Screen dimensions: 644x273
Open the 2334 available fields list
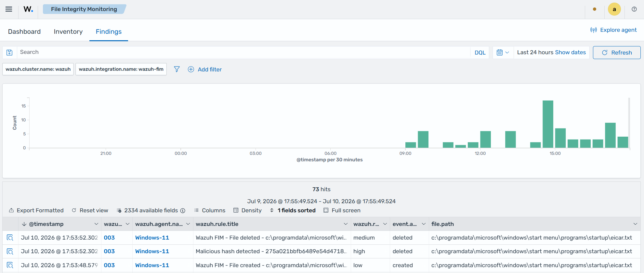click(147, 210)
